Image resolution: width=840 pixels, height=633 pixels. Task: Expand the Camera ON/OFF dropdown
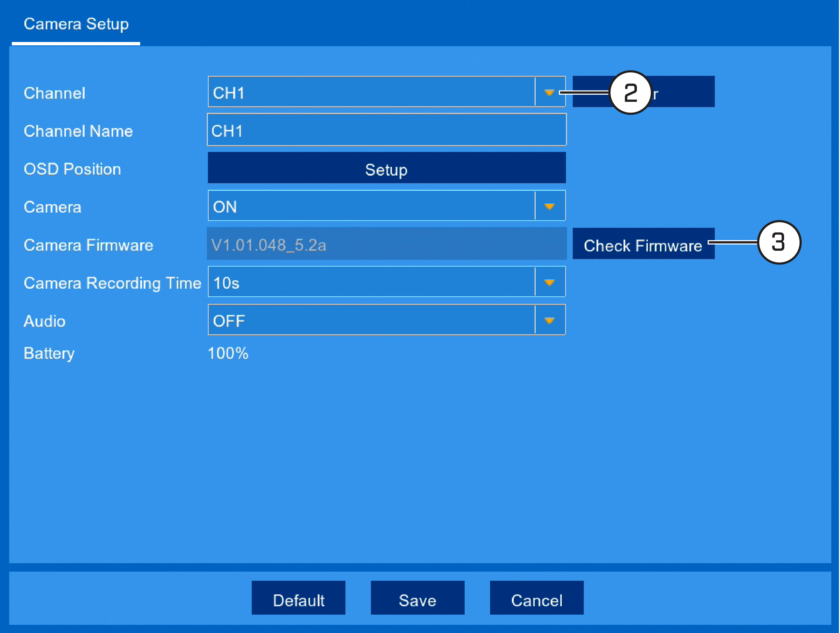coord(386,205)
